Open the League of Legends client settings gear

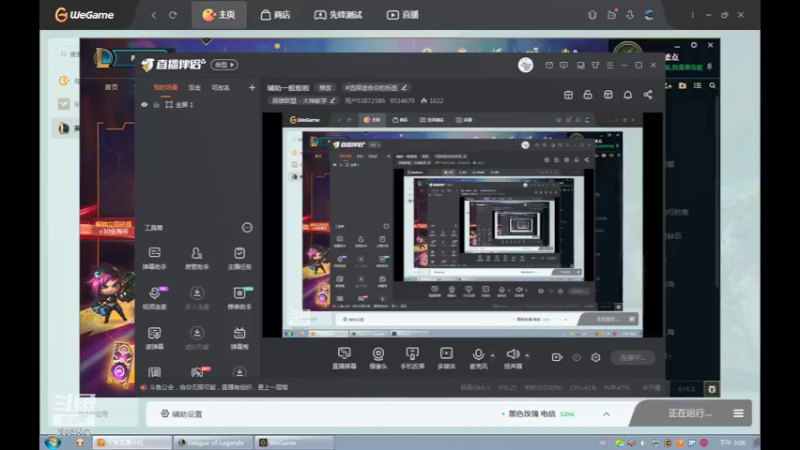tap(694, 45)
